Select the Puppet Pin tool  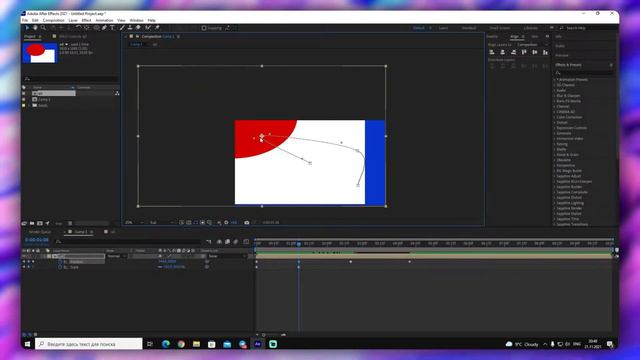point(157,28)
